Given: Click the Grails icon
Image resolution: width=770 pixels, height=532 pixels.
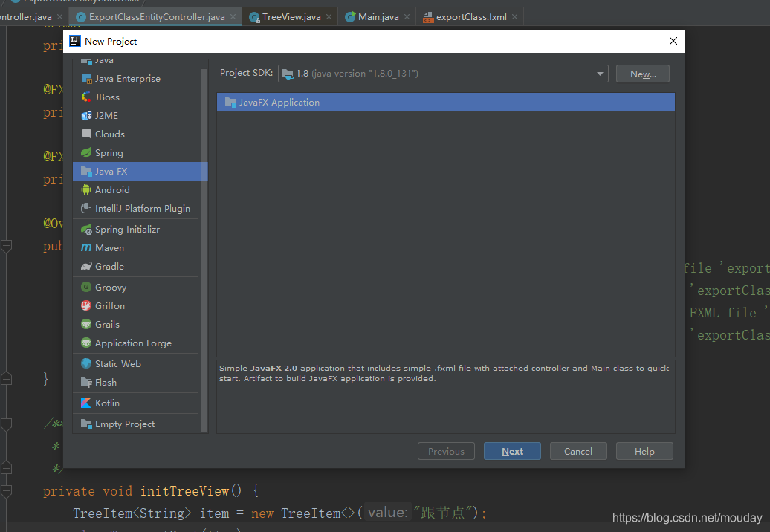Looking at the screenshot, I should (86, 325).
